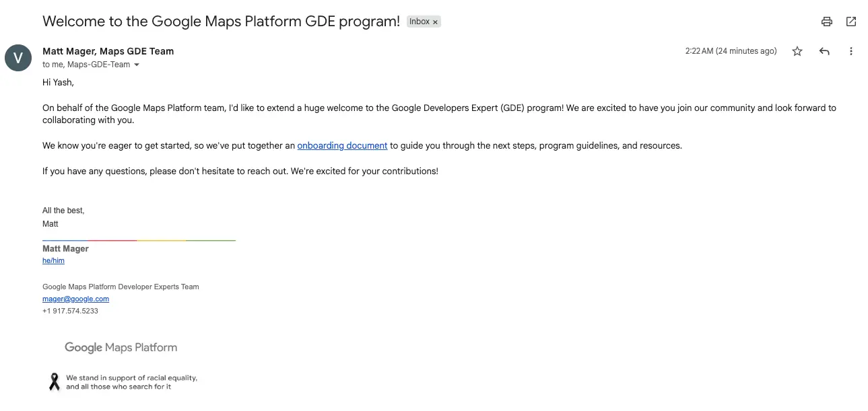The width and height of the screenshot is (868, 411).
Task: Click the "to me, Maps-GDE-Team" recipient text
Action: coord(86,65)
